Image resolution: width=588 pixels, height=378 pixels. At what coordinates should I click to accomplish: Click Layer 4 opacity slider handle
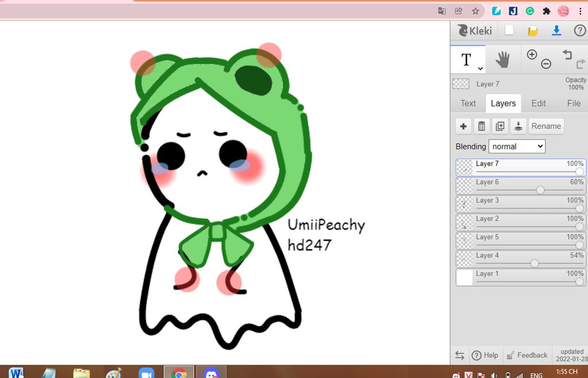(x=535, y=264)
